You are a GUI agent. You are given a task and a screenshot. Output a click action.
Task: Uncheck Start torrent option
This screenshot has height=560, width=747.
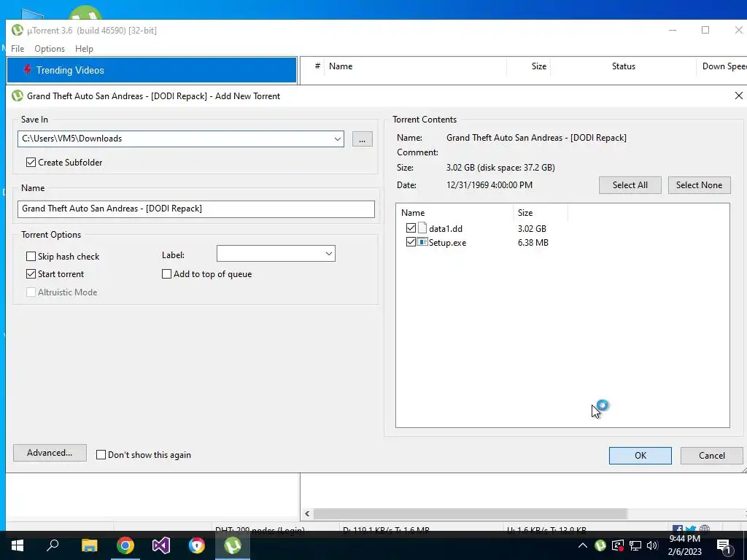[31, 274]
